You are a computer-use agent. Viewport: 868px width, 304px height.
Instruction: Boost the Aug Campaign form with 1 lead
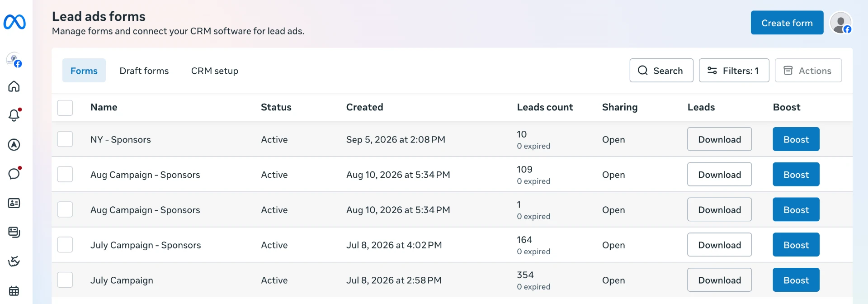pyautogui.click(x=796, y=210)
